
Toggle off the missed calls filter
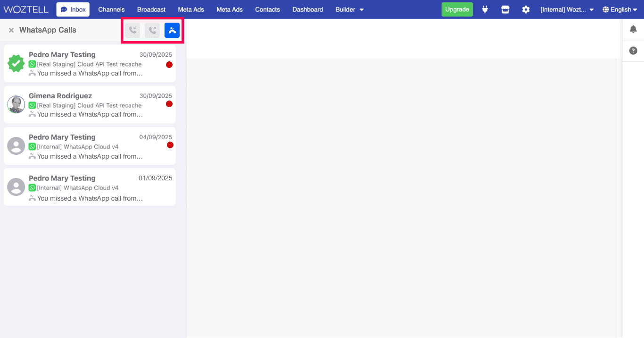click(x=172, y=30)
